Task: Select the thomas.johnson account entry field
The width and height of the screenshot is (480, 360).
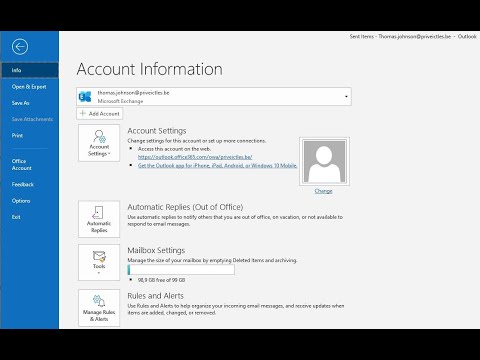Action: click(x=214, y=97)
